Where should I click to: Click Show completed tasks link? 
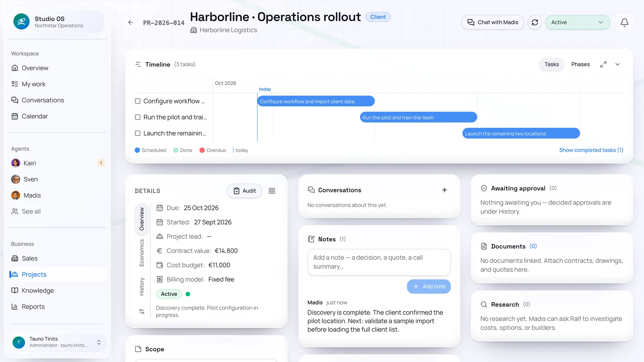tap(591, 150)
